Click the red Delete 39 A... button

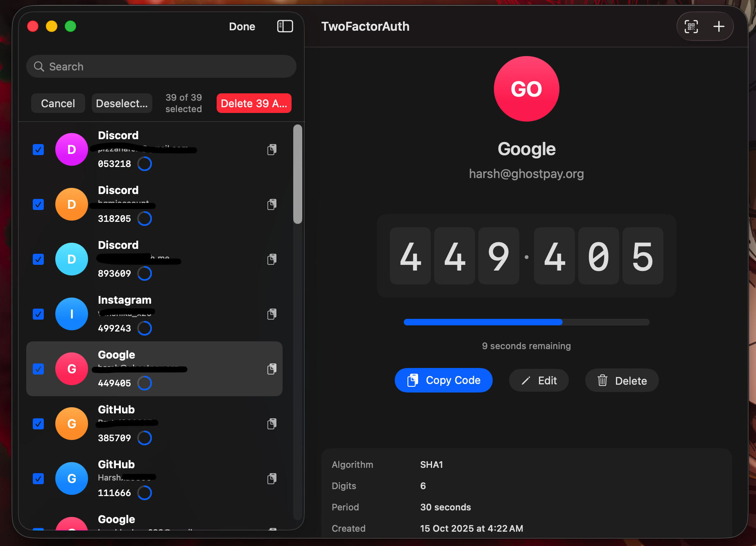point(254,103)
